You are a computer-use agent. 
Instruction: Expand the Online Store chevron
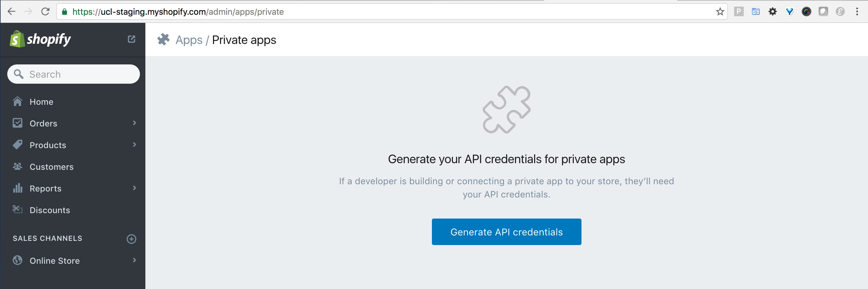(x=135, y=260)
